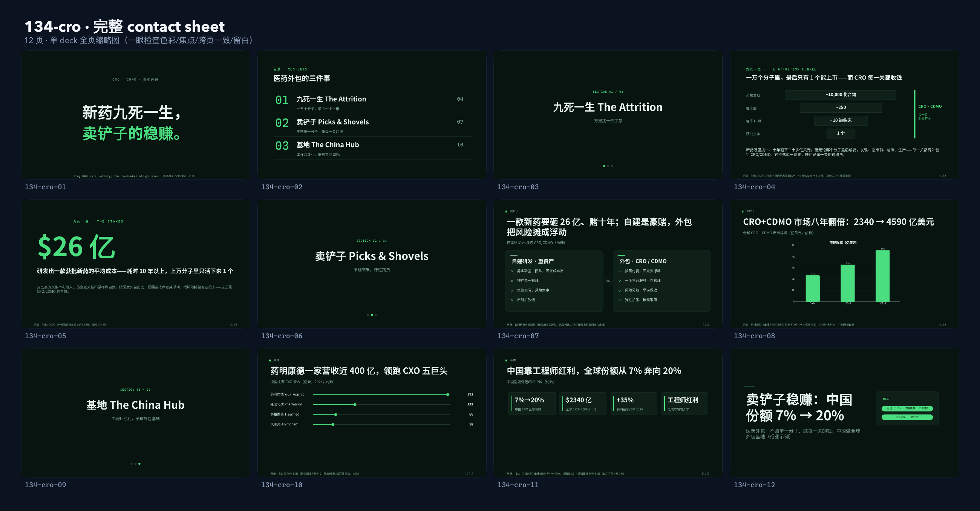Select section slide 卖铲子 Picks & Shovels thumbnail
Image resolution: width=980 pixels, height=511 pixels.
click(372, 264)
